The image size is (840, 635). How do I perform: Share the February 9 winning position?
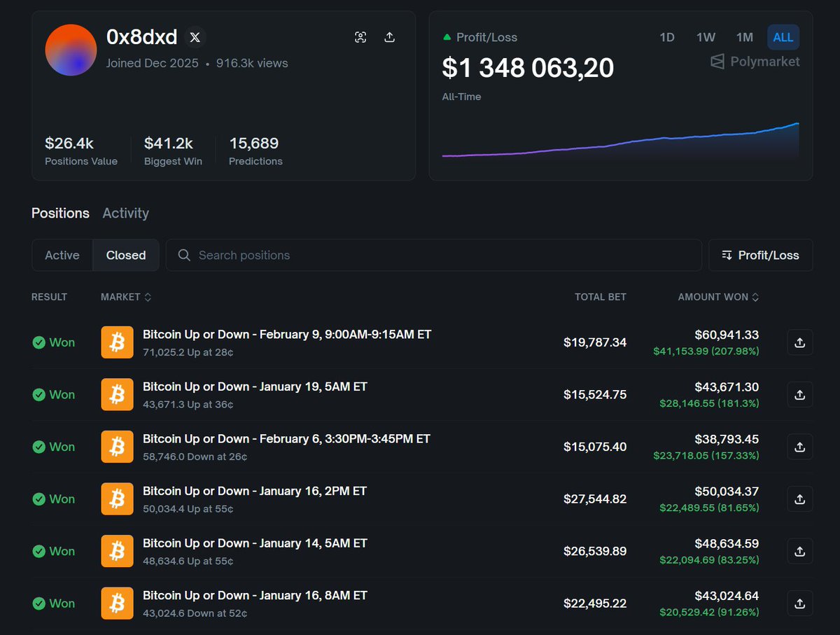tap(799, 342)
